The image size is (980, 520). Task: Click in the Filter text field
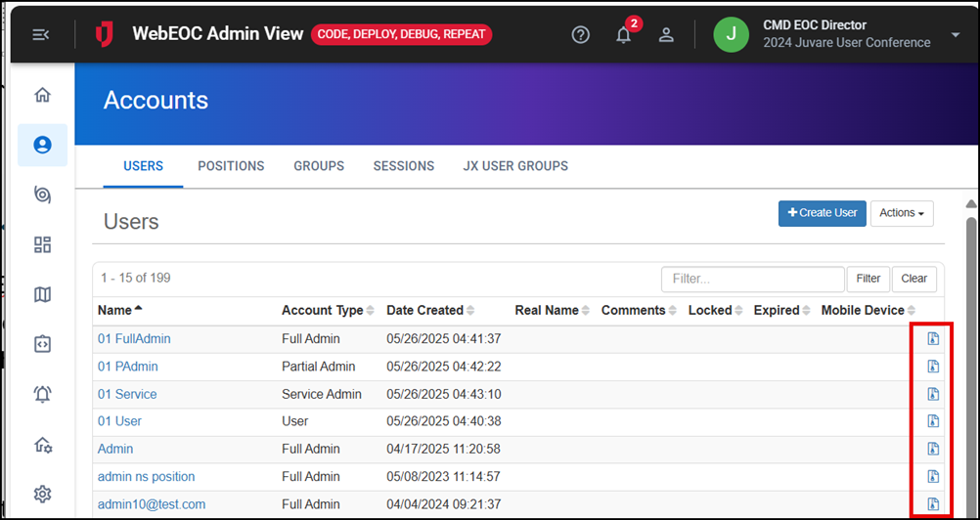click(x=752, y=279)
